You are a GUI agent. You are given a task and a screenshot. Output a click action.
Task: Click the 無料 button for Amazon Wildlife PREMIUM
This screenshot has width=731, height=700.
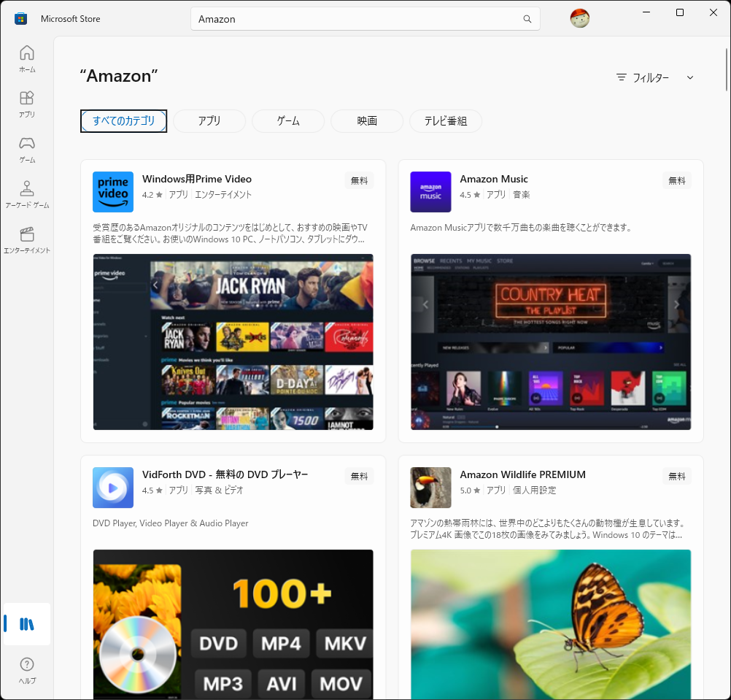tap(676, 476)
